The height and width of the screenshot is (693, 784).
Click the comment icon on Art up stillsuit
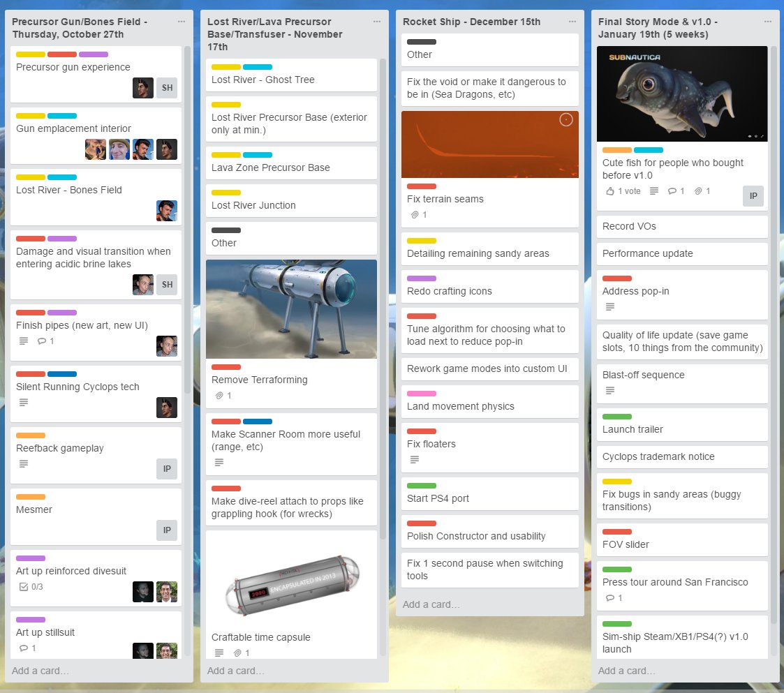(24, 648)
